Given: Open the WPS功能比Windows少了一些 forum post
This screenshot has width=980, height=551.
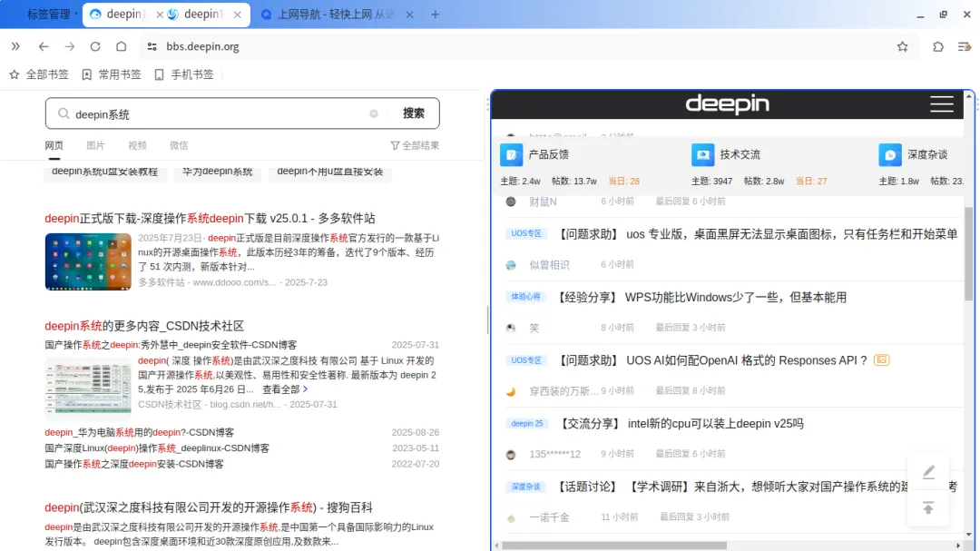Looking at the screenshot, I should (x=701, y=297).
